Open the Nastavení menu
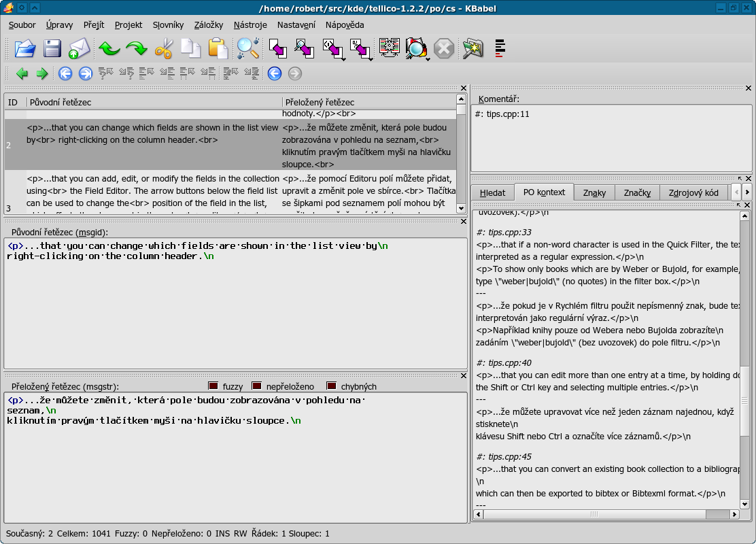This screenshot has width=756, height=544. (x=296, y=25)
